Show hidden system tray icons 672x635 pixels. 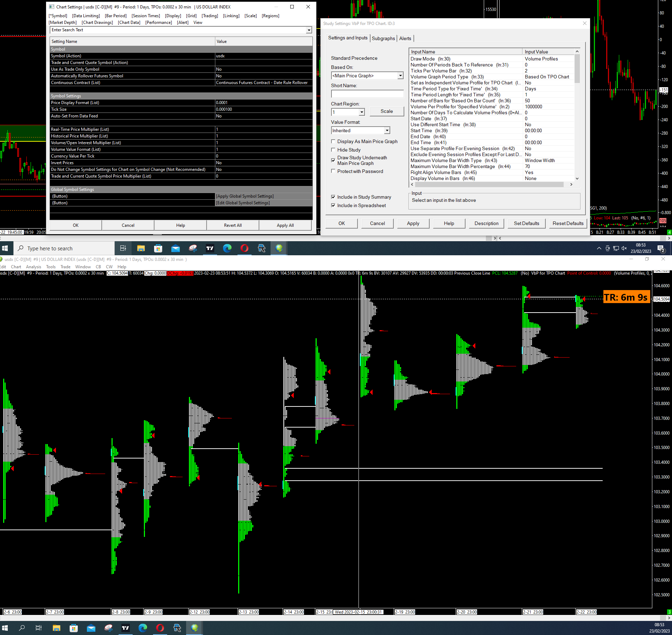pos(599,248)
